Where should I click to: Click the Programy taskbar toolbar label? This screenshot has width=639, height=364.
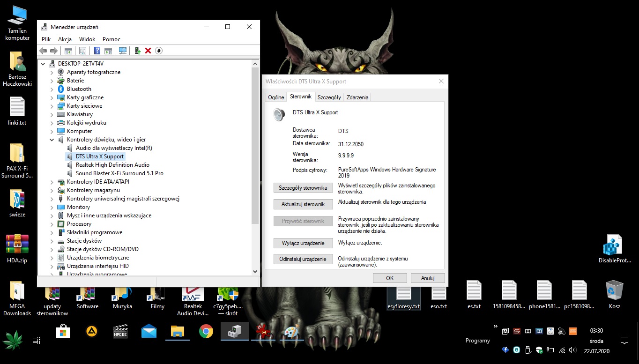pyautogui.click(x=478, y=341)
